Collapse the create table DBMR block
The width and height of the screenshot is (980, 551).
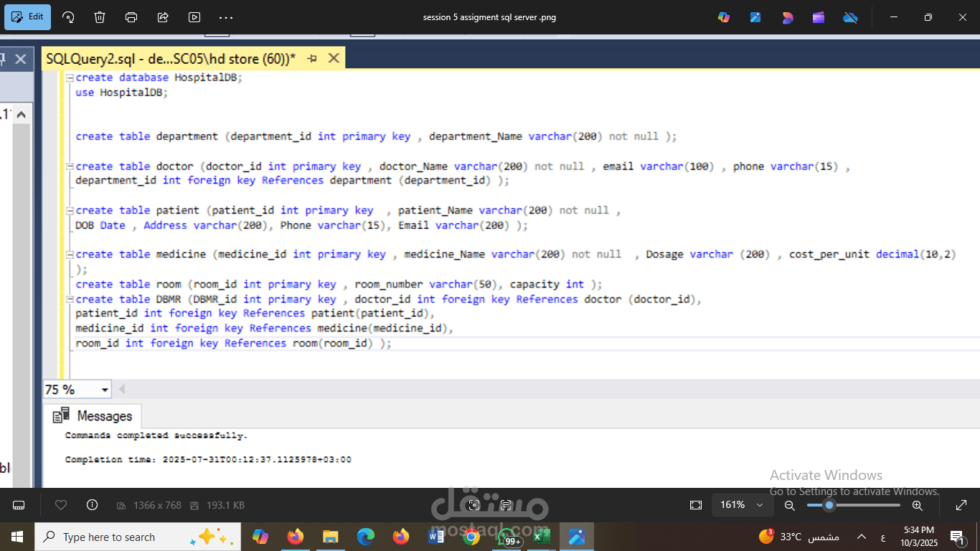click(70, 300)
